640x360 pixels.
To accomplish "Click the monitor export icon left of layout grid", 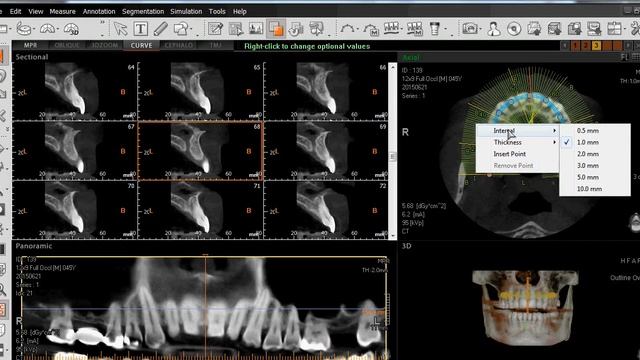I will (594, 29).
